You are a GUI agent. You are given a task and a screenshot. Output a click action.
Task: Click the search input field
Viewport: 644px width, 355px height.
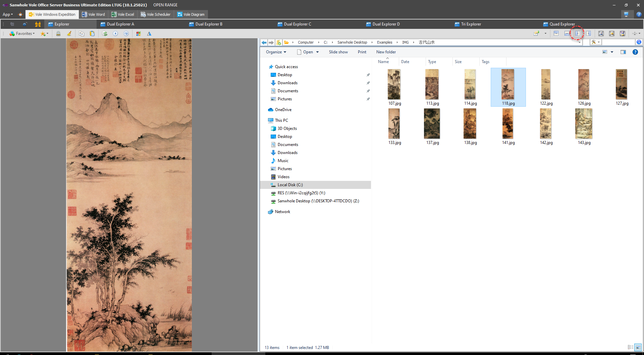(619, 42)
